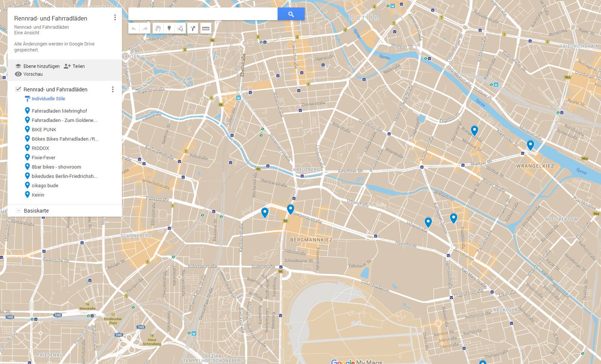The image size is (601, 364).
Task: Select BIKE PUNK in the layer list
Action: point(44,129)
